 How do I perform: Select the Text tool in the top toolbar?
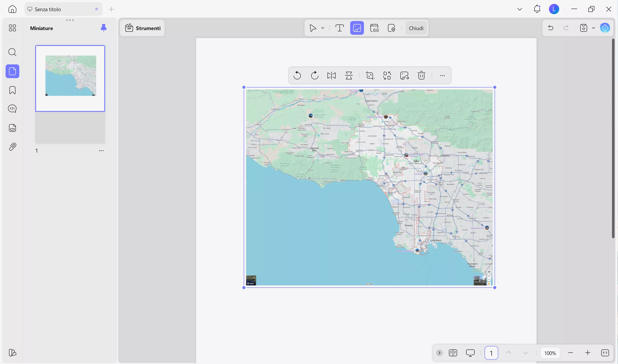[x=339, y=28]
